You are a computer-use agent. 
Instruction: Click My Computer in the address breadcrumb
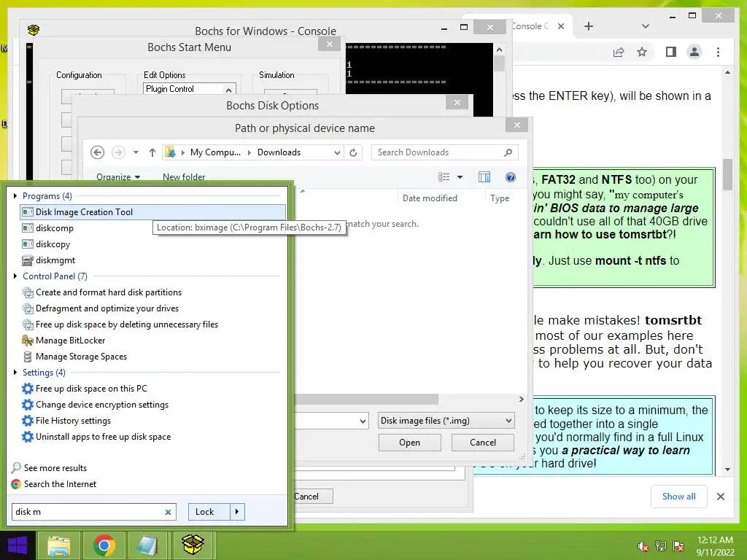click(x=215, y=152)
